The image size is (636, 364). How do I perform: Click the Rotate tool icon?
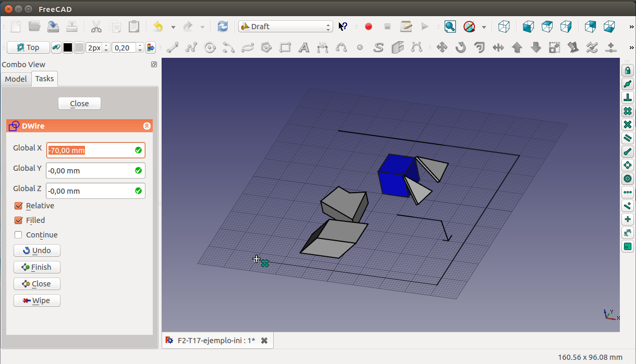point(461,48)
